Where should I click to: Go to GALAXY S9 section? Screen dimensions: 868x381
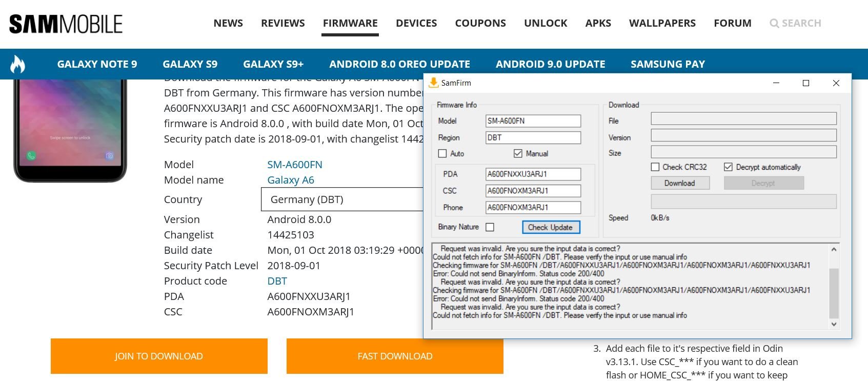coord(190,64)
